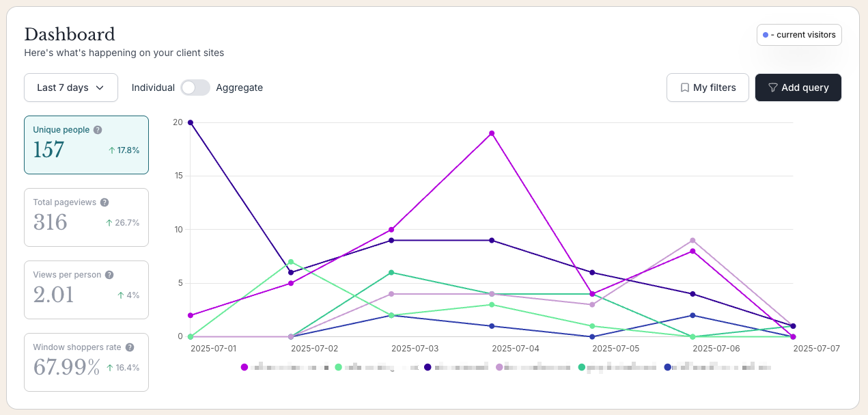
Task: Select the Unique people metric card
Action: (x=86, y=145)
